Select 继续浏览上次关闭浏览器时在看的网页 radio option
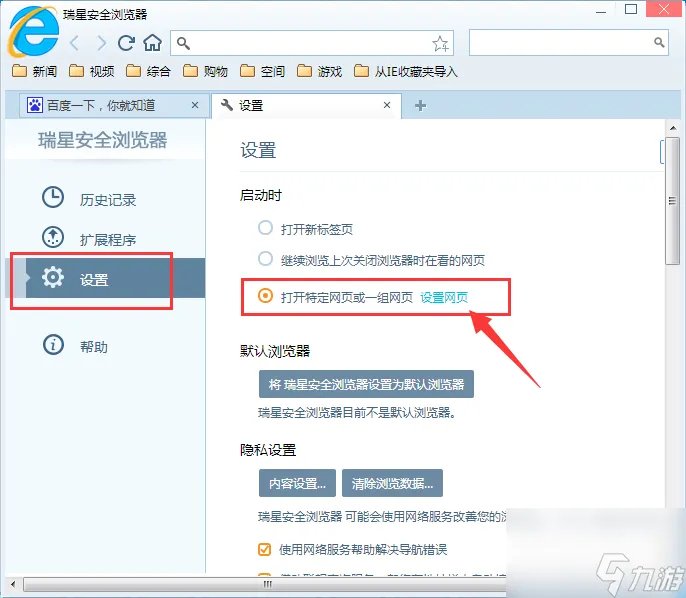The image size is (686, 598). 265,259
